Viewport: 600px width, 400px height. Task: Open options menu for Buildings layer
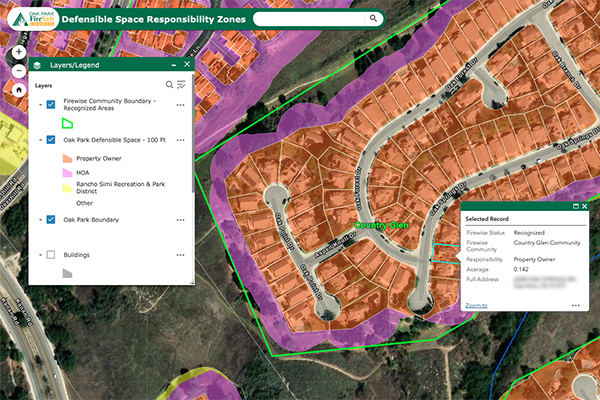[181, 255]
